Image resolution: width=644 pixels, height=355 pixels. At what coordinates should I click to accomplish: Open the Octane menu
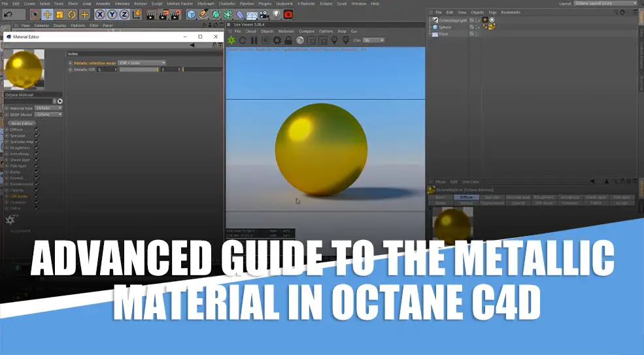pos(326,4)
